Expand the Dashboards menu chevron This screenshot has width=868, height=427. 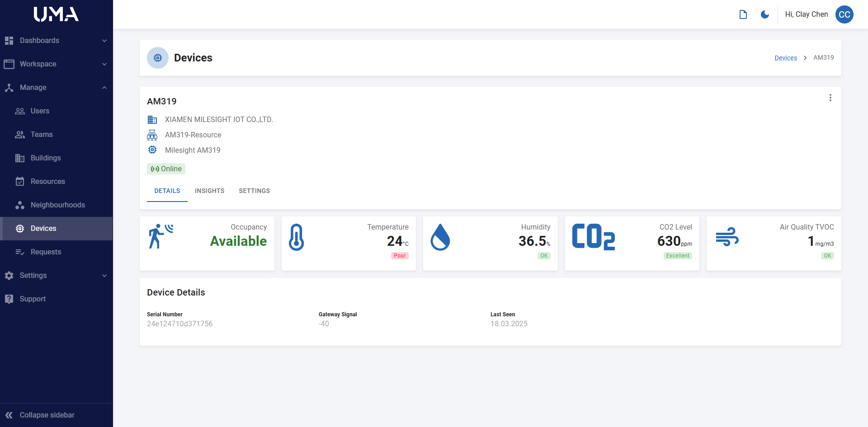[104, 41]
